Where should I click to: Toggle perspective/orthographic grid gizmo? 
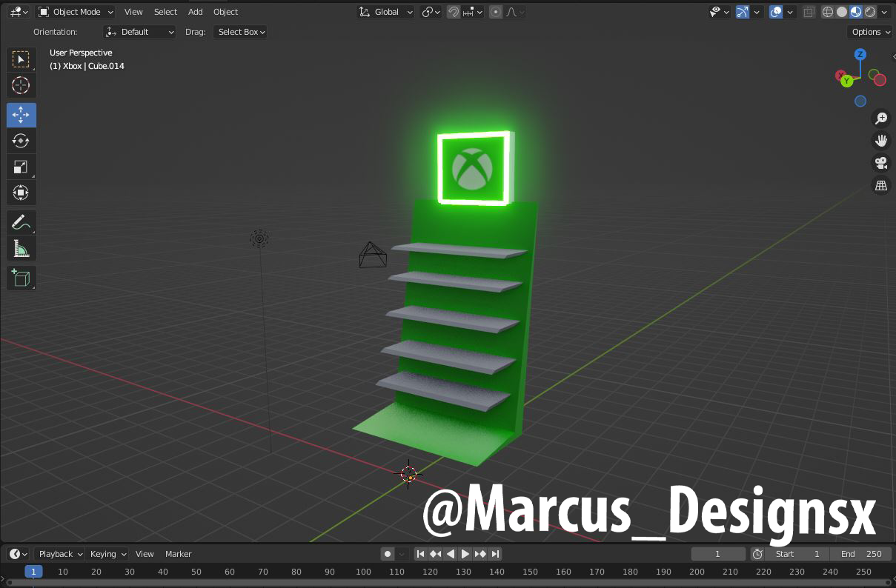881,186
